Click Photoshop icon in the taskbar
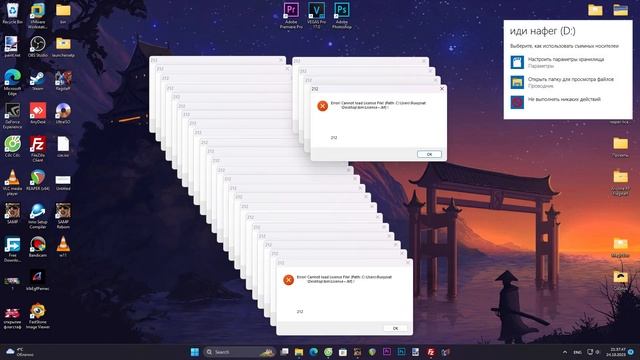This screenshot has width=640, height=360. pyautogui.click(x=401, y=352)
